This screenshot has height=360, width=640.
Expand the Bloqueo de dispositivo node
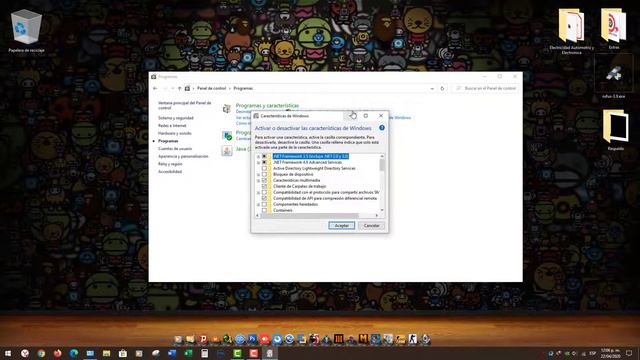[258, 174]
